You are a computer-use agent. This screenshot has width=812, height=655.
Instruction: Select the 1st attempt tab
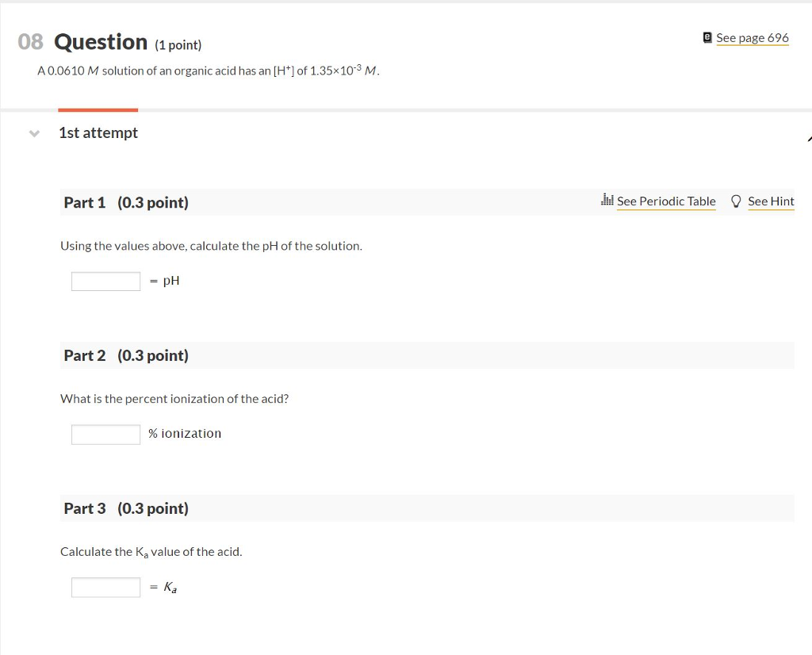click(98, 132)
